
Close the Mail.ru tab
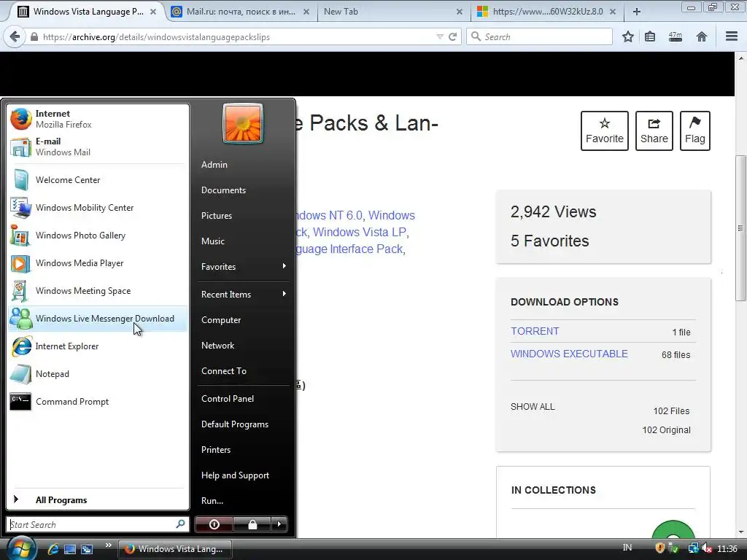point(306,12)
